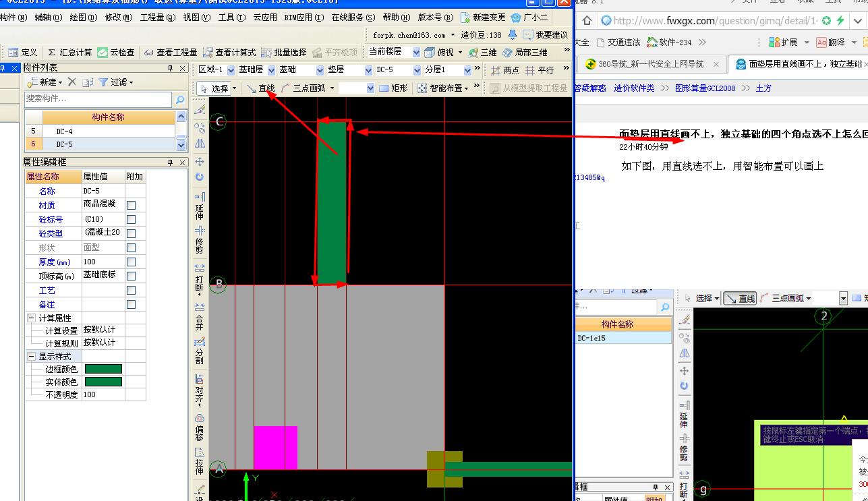Use the 偏移 offset tool
The height and width of the screenshot is (501, 868).
(x=200, y=428)
